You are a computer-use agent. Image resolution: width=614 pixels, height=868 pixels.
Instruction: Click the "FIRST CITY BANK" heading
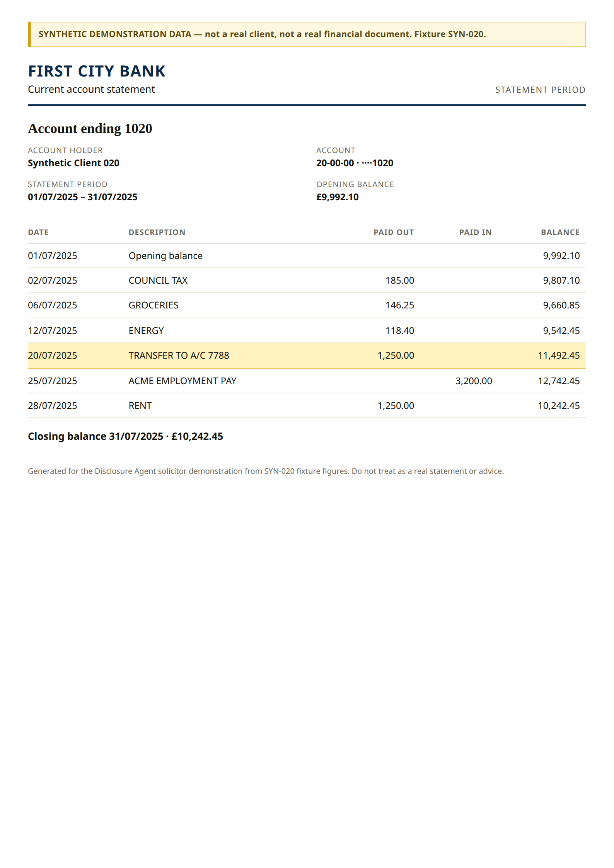(x=97, y=71)
